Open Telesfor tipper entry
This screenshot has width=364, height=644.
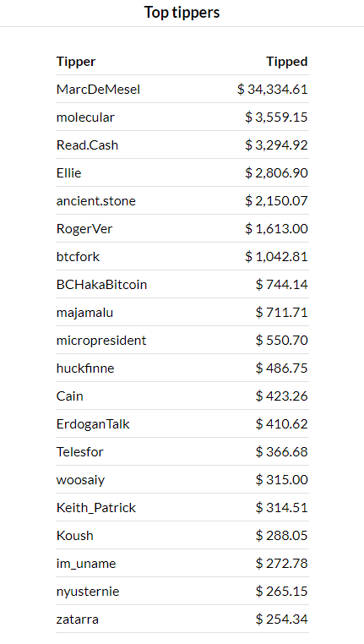point(79,452)
